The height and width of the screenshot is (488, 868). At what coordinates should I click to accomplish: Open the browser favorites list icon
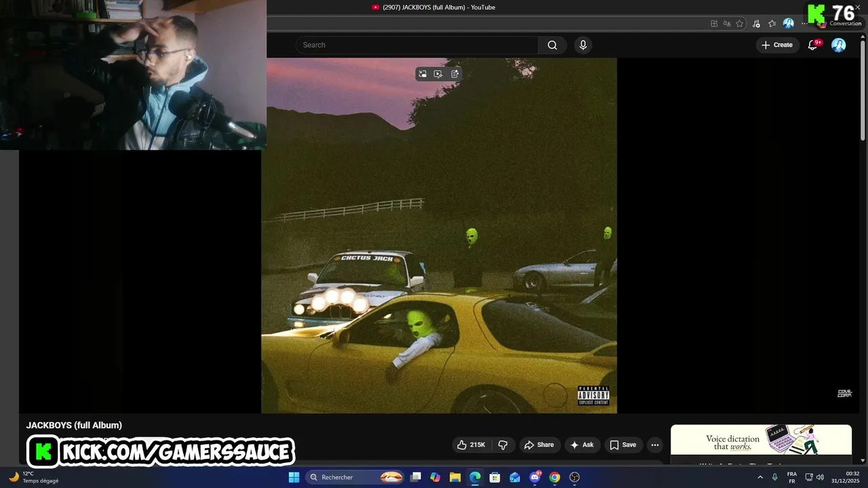pos(772,23)
